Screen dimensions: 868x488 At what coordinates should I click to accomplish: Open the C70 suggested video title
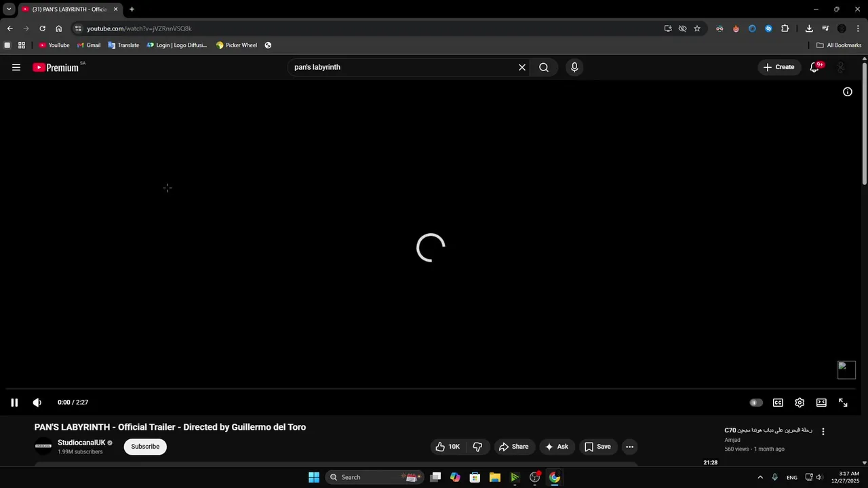768,430
